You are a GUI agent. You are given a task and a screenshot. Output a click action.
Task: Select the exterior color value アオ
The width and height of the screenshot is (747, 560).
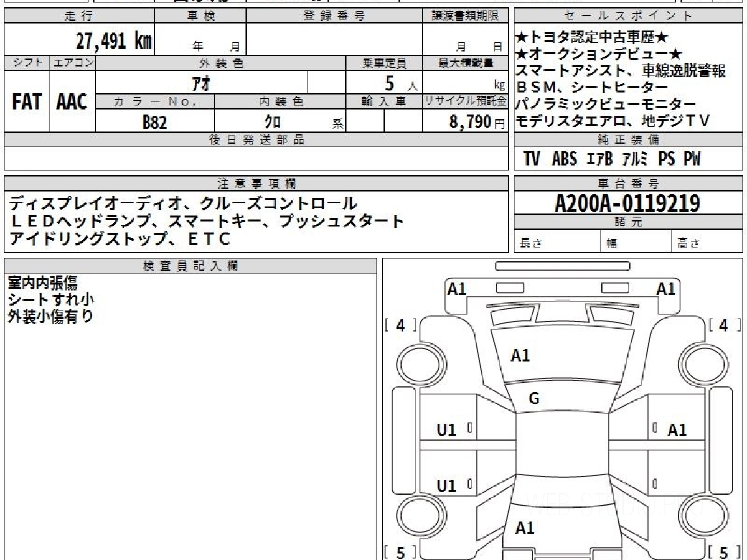click(x=200, y=83)
